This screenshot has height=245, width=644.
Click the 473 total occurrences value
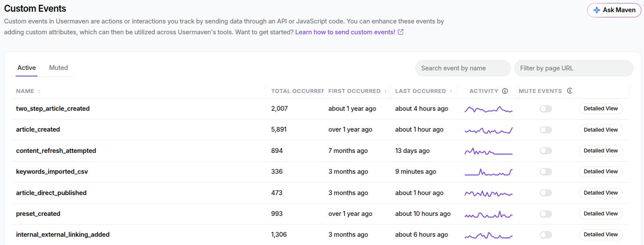[277, 193]
